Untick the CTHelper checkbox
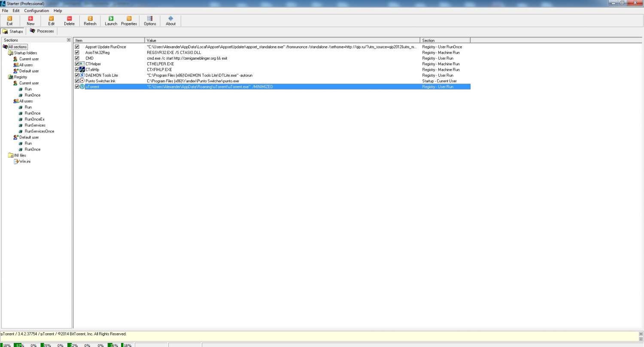Viewport: 644px width, 347px height. [x=77, y=64]
